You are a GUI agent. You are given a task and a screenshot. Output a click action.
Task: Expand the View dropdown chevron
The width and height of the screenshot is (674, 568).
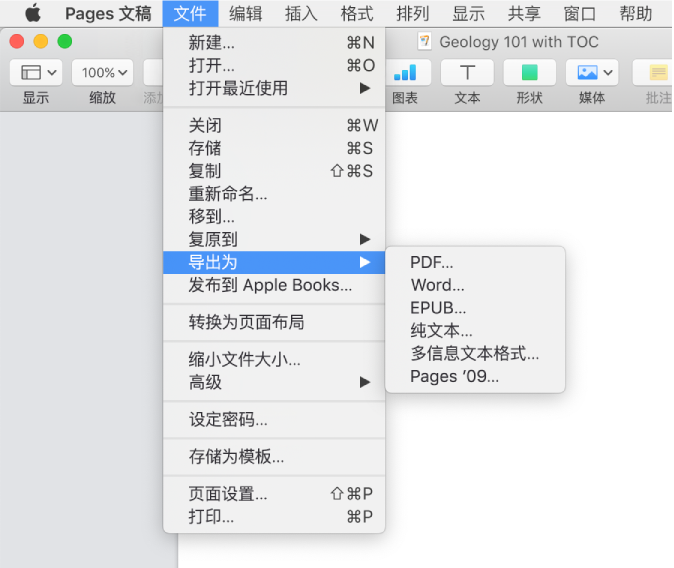click(x=52, y=72)
